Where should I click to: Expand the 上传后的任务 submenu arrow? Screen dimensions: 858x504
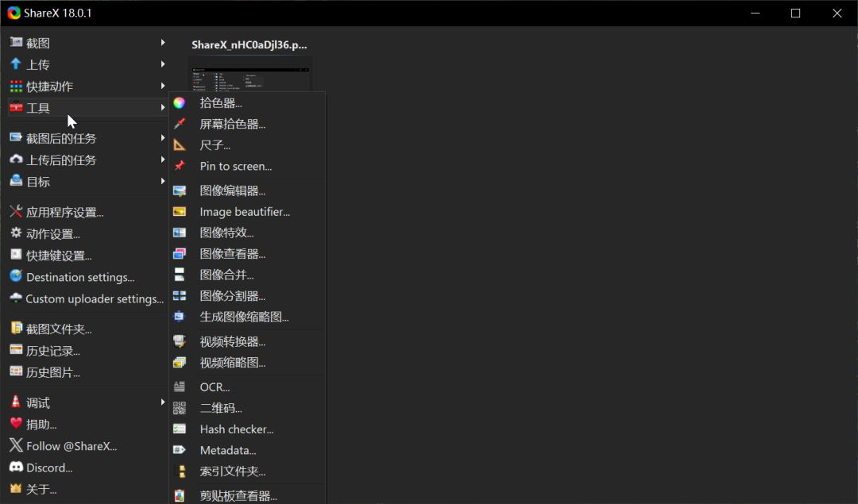[x=163, y=160]
